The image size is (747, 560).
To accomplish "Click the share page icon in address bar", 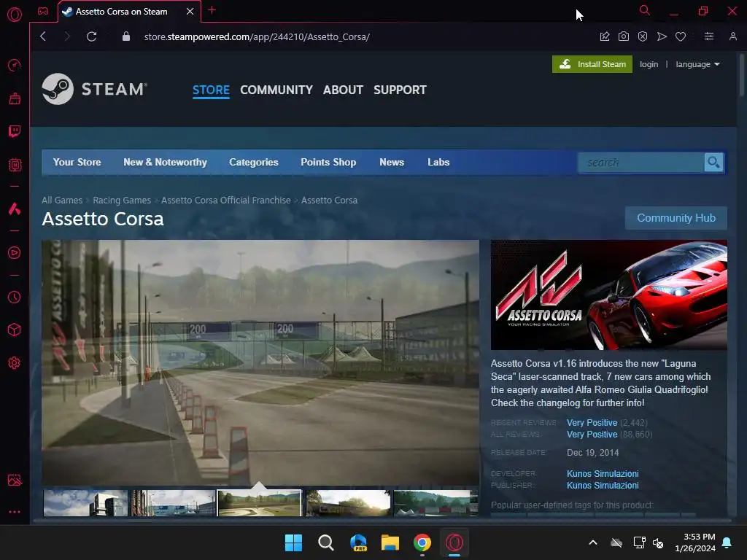I will 605,36.
